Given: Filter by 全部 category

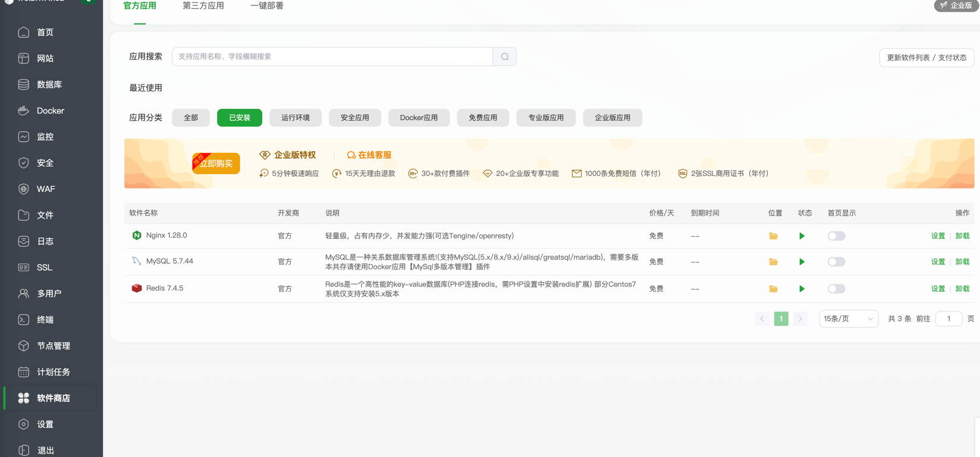Looking at the screenshot, I should 191,118.
